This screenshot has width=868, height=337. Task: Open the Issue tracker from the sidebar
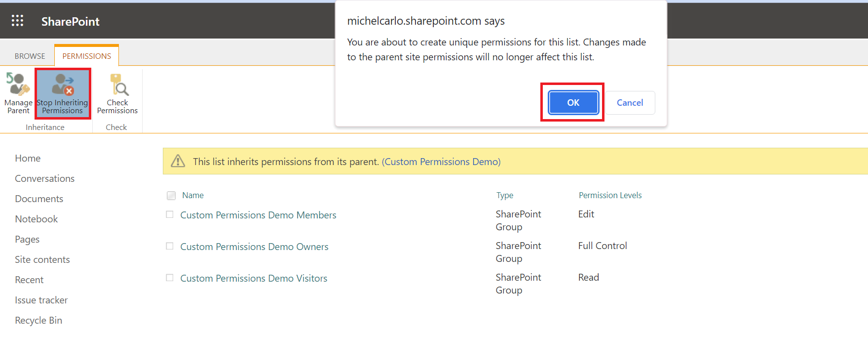pyautogui.click(x=41, y=300)
